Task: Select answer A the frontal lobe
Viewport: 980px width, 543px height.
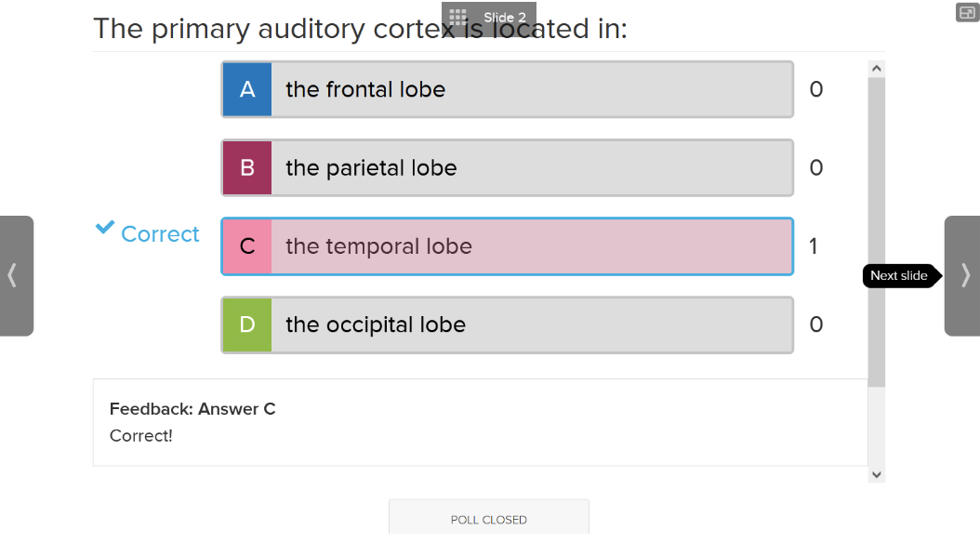Action: coord(508,89)
